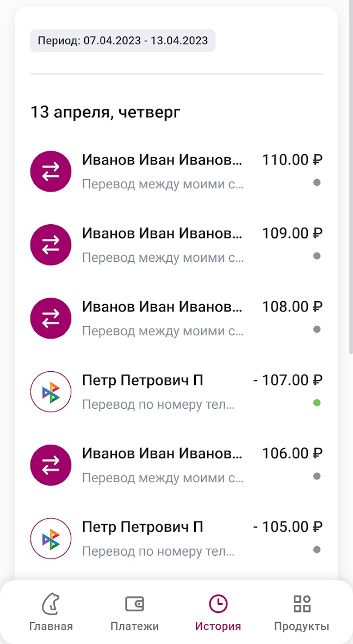
Task: Select the transfer icon beside the first Иванов entry
Action: pyautogui.click(x=51, y=171)
